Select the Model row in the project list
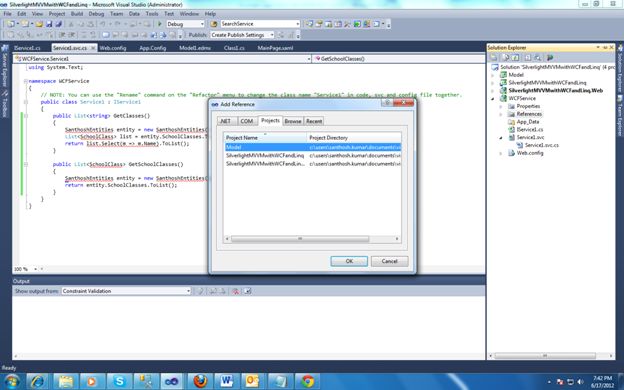Viewport: 624px width, 390px height. [312, 147]
